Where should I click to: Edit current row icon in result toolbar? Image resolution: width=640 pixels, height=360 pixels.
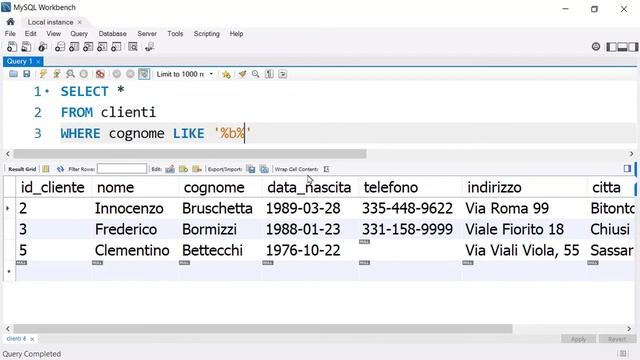coord(170,169)
